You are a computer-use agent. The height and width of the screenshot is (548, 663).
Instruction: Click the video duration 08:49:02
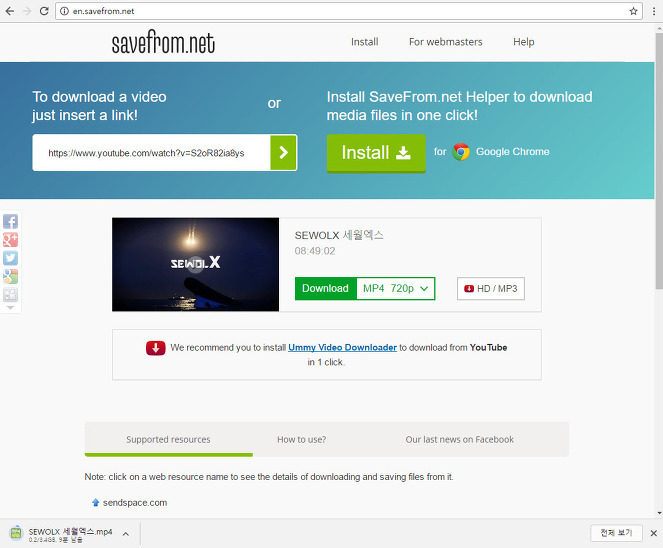[x=315, y=251]
